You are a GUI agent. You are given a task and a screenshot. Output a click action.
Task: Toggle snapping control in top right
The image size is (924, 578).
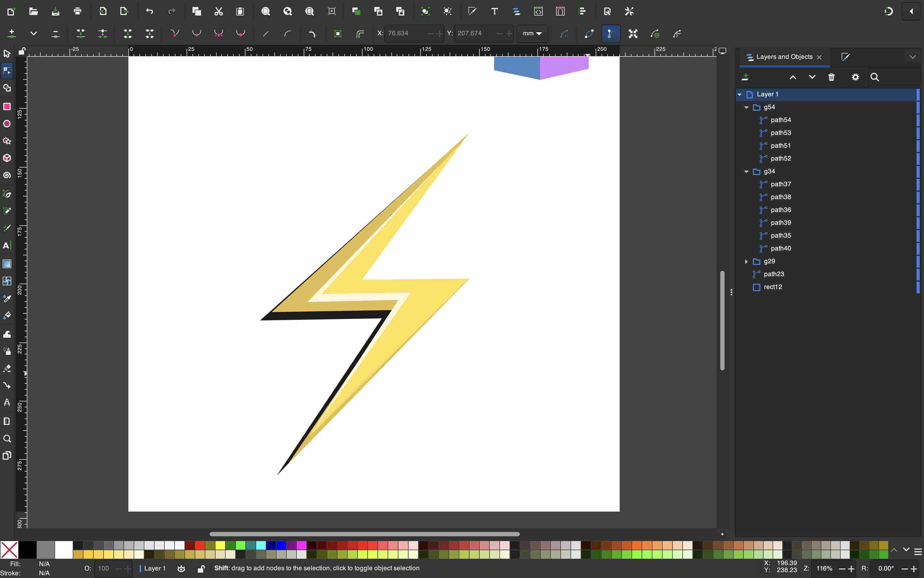click(888, 12)
